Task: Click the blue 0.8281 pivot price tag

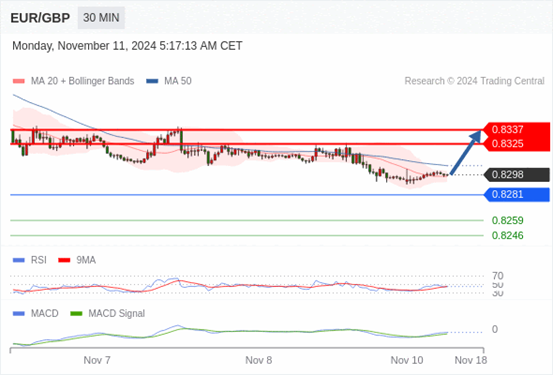Action: [x=517, y=194]
